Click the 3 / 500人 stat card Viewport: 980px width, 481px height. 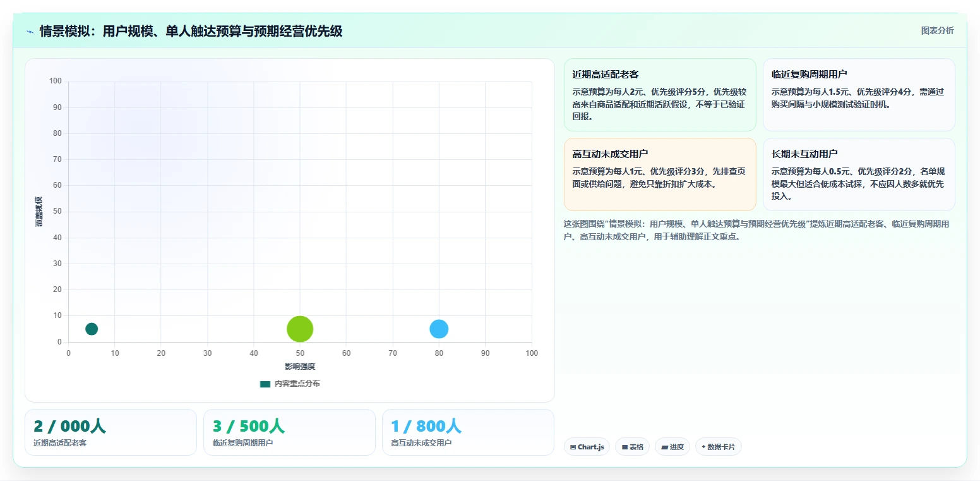pos(289,432)
